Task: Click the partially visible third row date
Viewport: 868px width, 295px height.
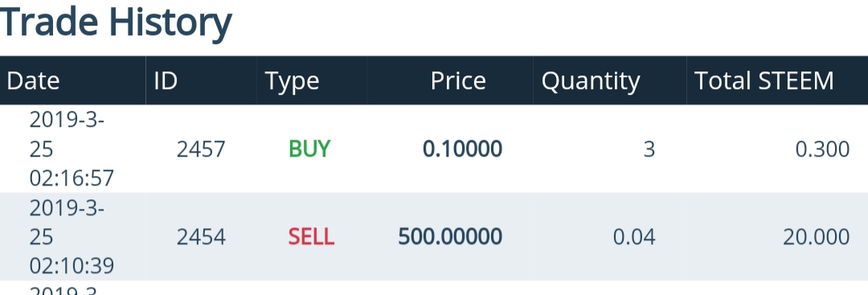Action: coord(67,289)
